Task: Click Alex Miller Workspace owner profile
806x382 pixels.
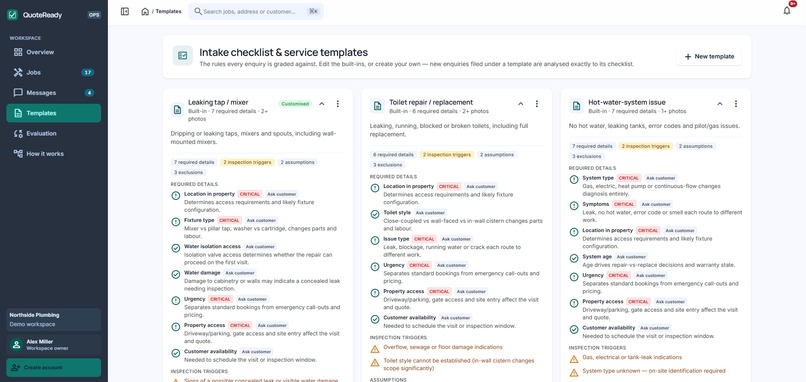Action: [x=53, y=344]
